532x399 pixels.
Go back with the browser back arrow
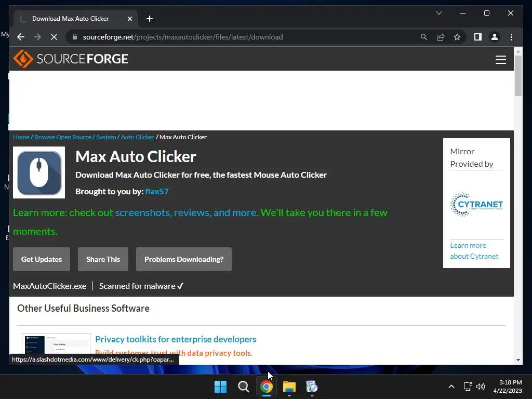point(21,37)
